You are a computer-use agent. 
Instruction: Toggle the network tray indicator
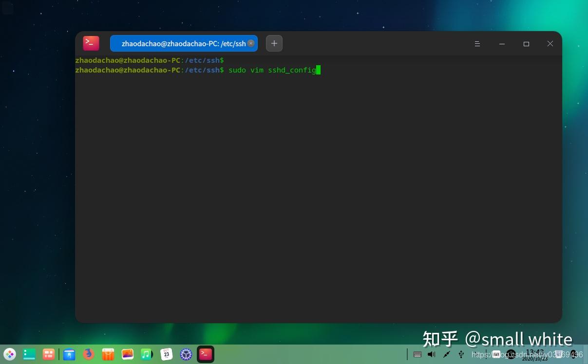447,354
